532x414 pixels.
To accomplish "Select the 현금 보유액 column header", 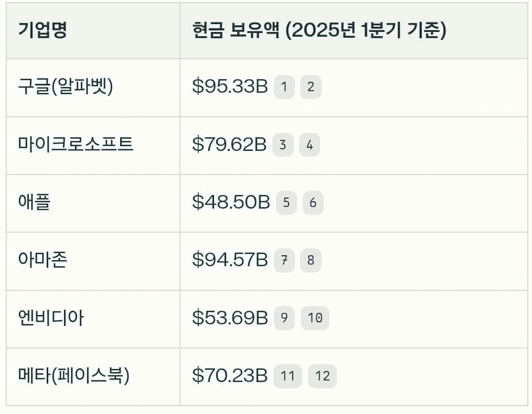I will pyautogui.click(x=354, y=30).
